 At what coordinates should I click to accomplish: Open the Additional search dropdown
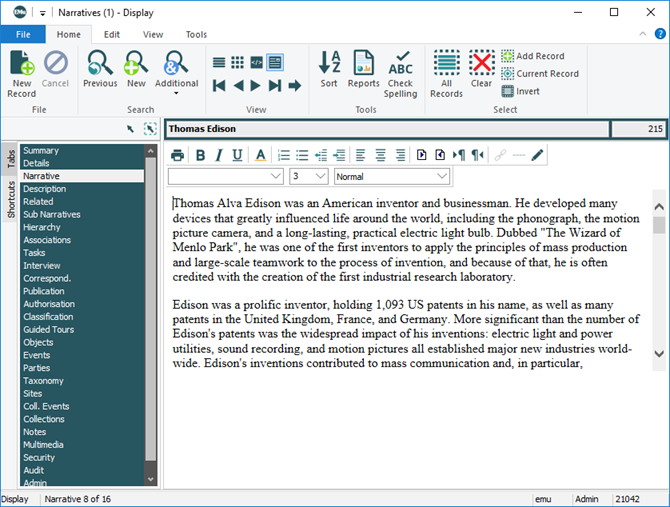point(176,74)
